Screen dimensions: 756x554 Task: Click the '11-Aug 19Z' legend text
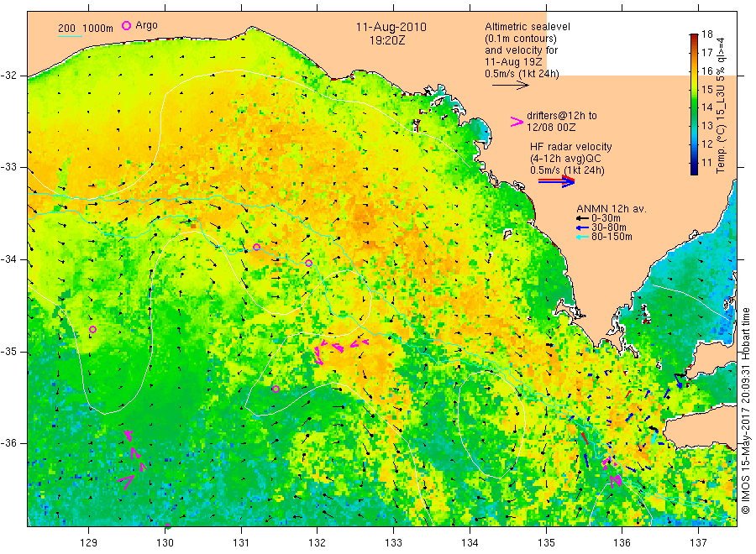click(513, 62)
